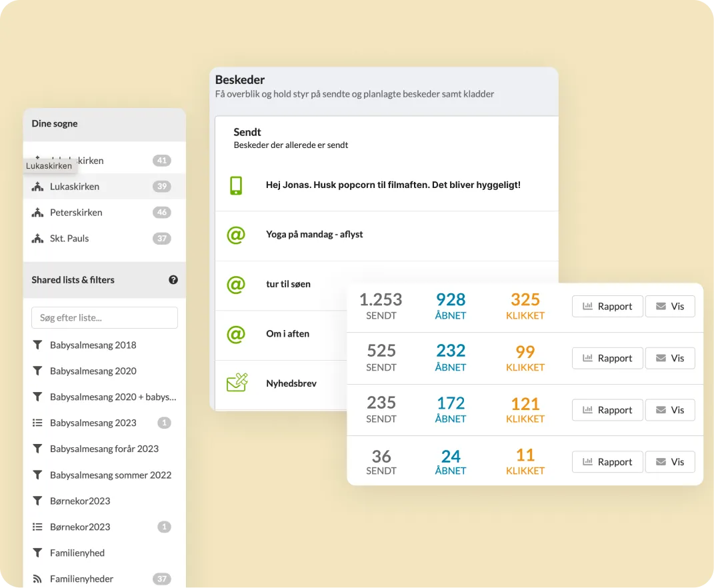Open Rapport for message with 1.253 sent

point(607,306)
